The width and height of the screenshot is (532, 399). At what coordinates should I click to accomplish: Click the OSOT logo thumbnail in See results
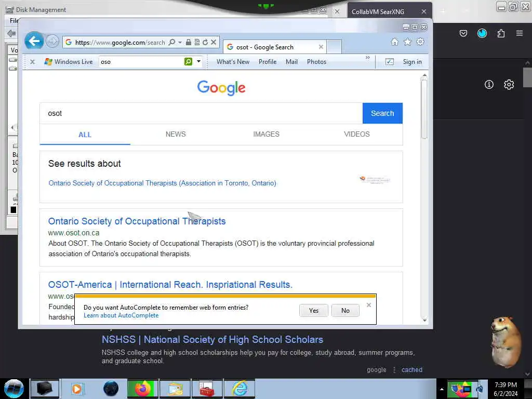click(x=375, y=179)
